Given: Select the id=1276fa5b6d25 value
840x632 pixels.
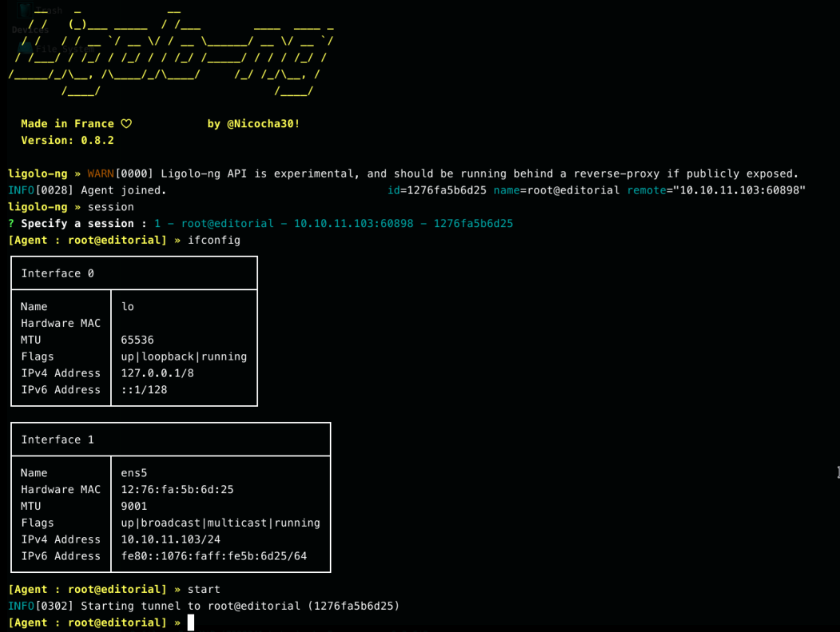Looking at the screenshot, I should tap(436, 190).
